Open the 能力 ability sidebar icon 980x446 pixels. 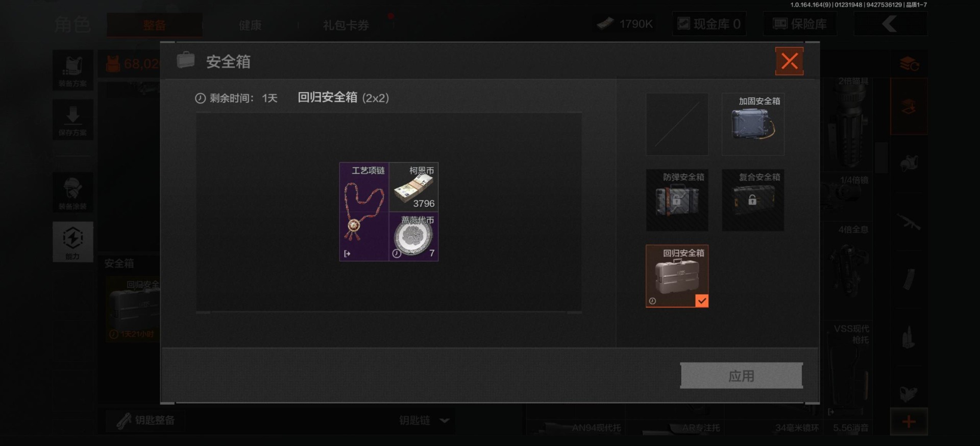[72, 242]
